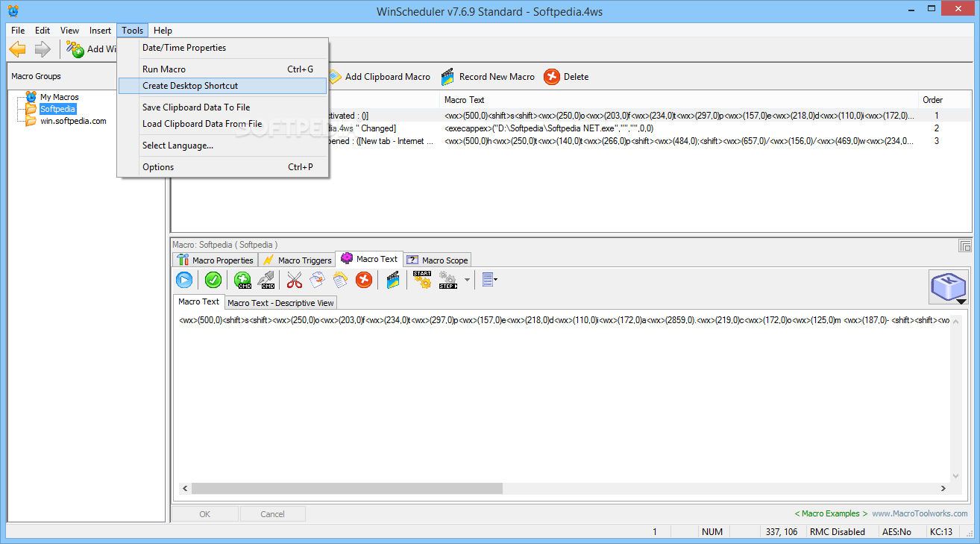The height and width of the screenshot is (544, 980).
Task: Switch to the Macro Properties tab
Action: coord(216,260)
